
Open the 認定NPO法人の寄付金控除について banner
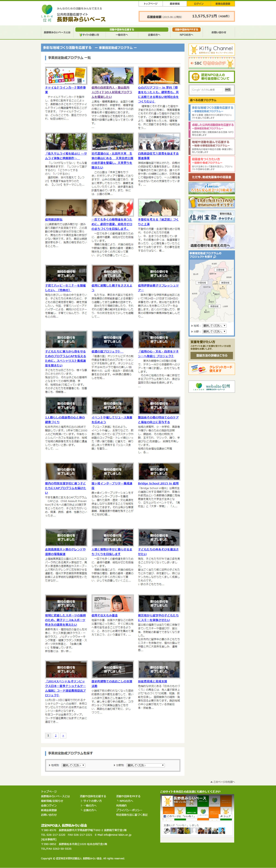tap(212, 77)
